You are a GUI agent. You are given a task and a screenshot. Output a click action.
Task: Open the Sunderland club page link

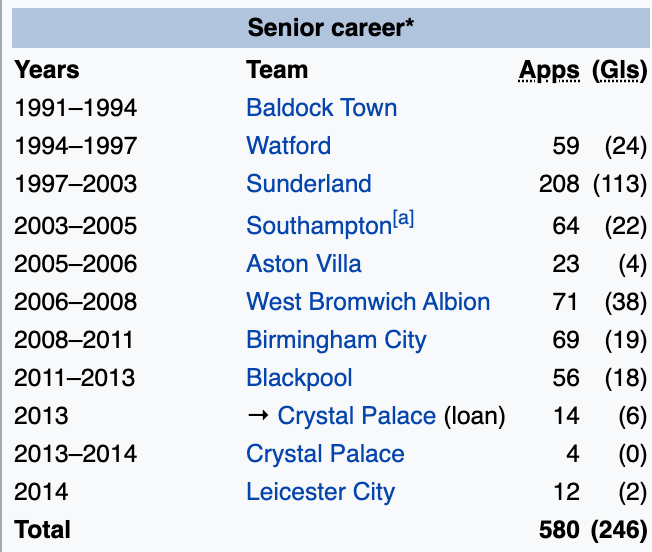(308, 184)
